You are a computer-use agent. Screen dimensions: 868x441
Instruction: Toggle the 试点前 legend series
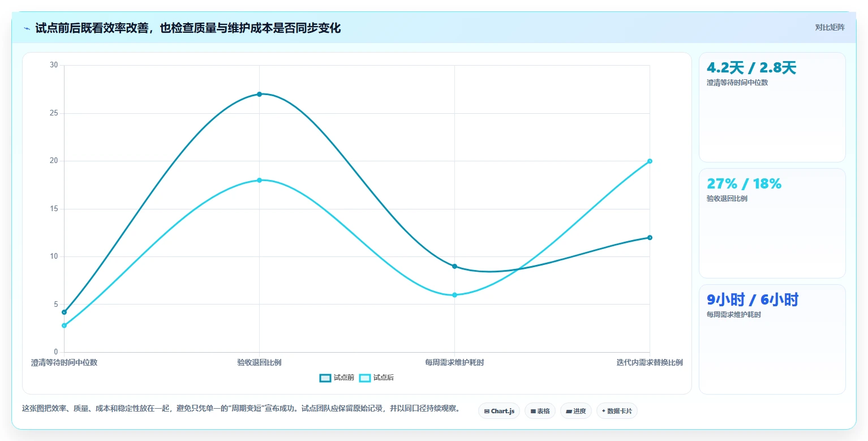337,378
